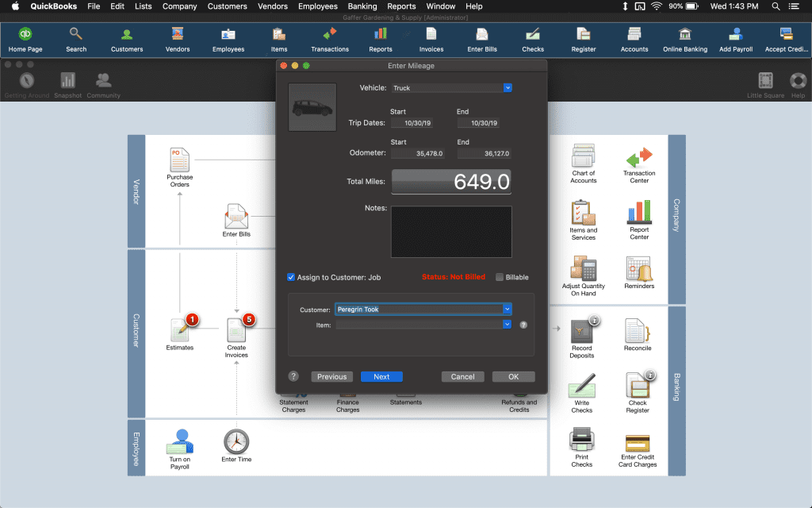Viewport: 812px width, 508px height.
Task: Click the trip End date field
Action: [478, 123]
